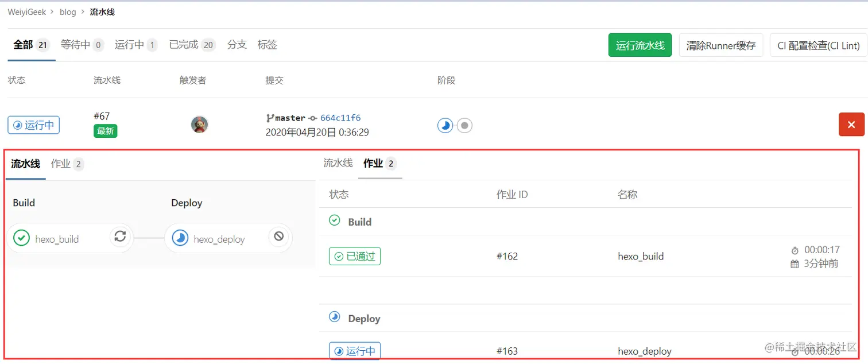
Task: Click the Build group status check icon
Action: pyautogui.click(x=334, y=220)
